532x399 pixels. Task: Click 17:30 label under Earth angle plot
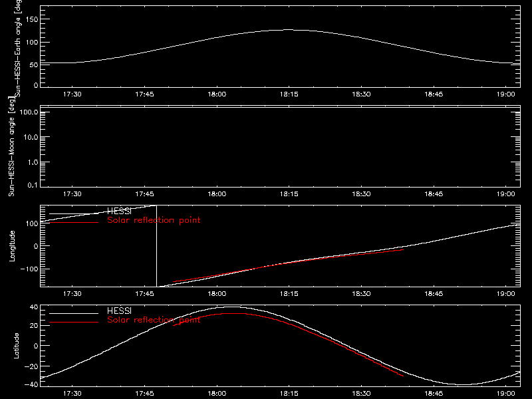point(72,94)
